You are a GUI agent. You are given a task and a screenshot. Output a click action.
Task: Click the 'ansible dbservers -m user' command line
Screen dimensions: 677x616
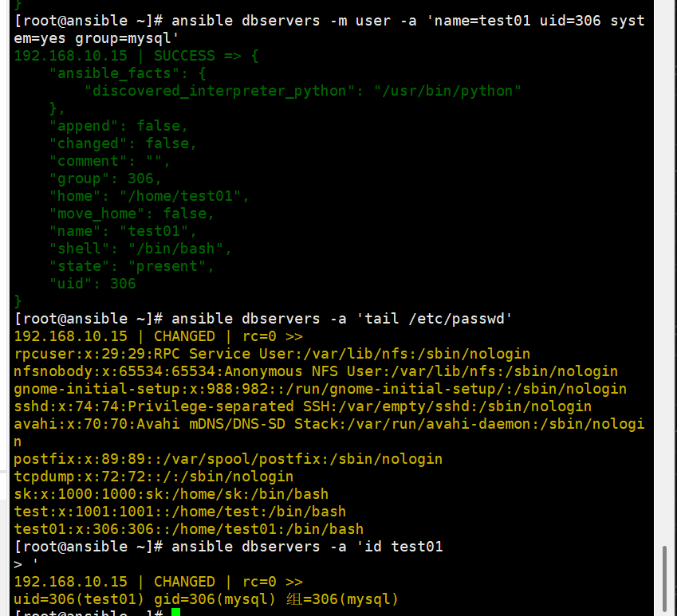pyautogui.click(x=329, y=29)
